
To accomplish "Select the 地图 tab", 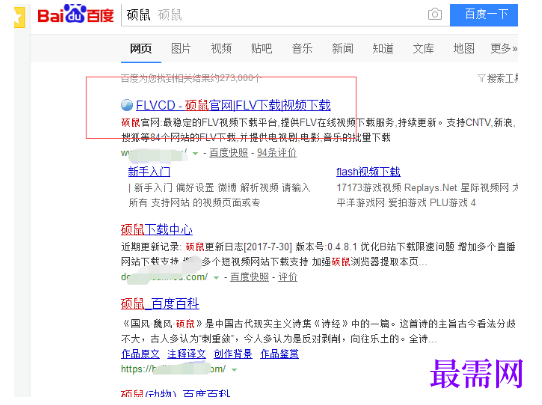I will click(464, 49).
